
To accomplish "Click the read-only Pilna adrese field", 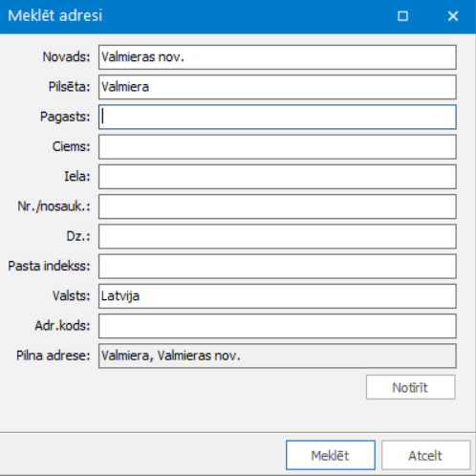I will tap(277, 356).
